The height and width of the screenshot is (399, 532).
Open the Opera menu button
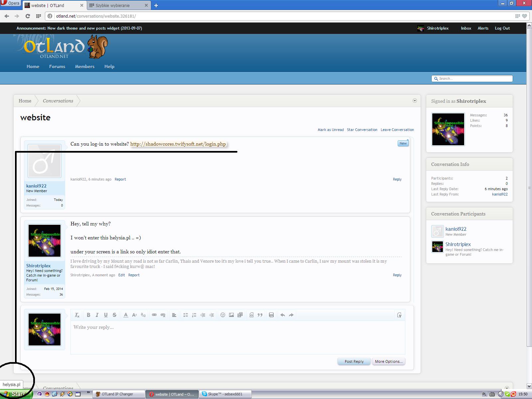[x=11, y=3]
